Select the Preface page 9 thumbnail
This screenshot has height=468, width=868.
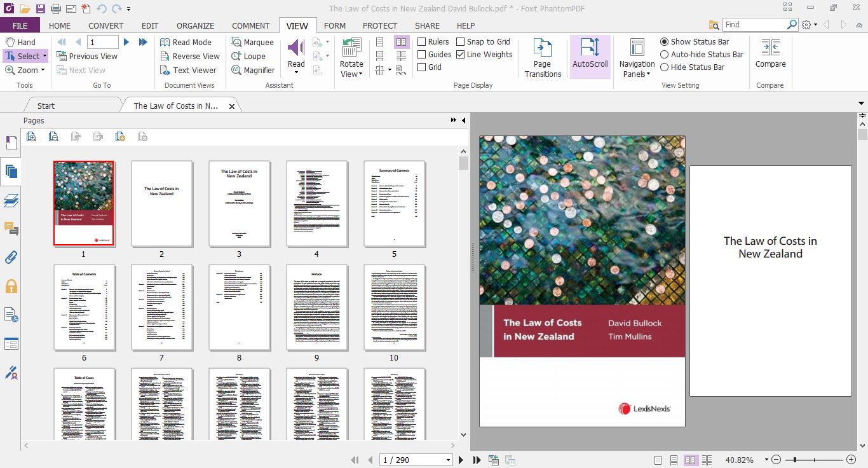(316, 308)
